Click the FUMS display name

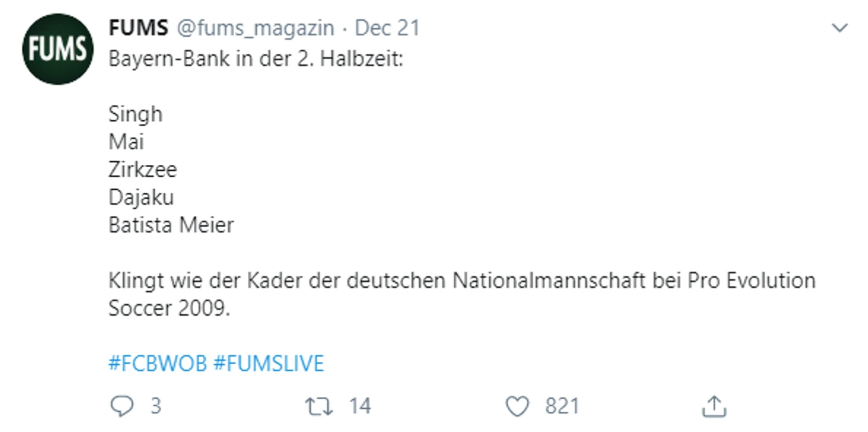click(139, 28)
